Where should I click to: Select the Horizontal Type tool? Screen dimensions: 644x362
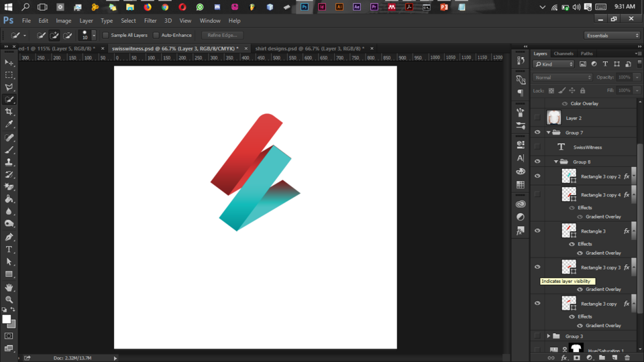9,249
